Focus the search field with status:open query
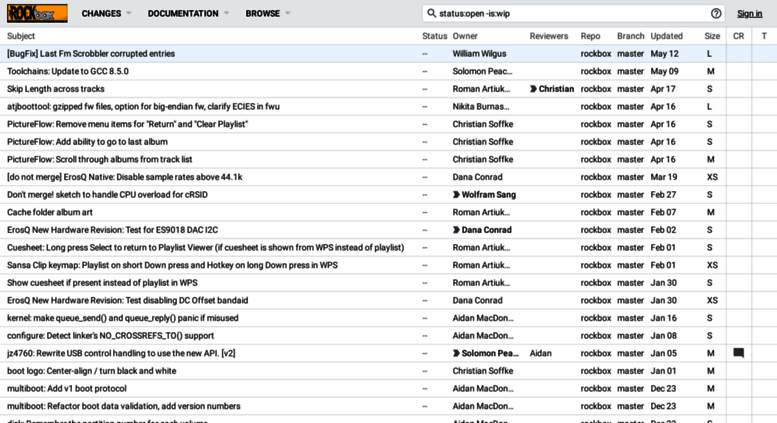 [572, 13]
